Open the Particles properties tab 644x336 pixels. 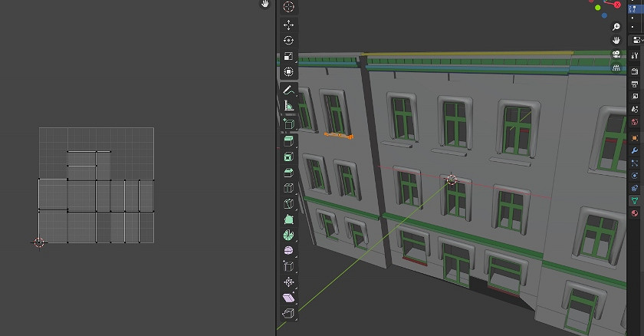click(x=635, y=163)
